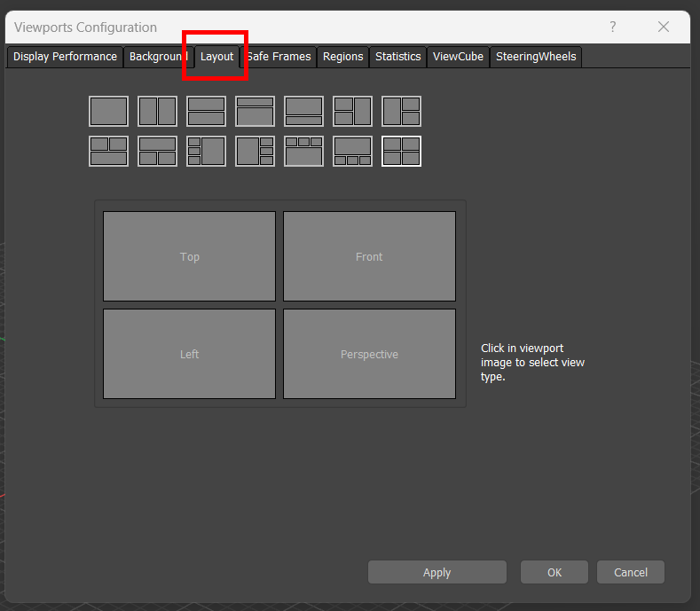
Task: Cancel the Viewports Configuration dialog
Action: point(631,572)
